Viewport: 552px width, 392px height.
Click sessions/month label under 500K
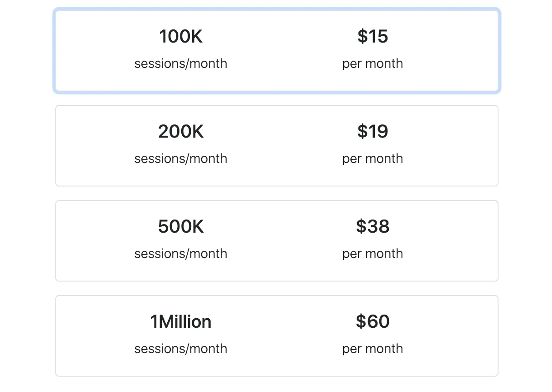click(x=181, y=254)
